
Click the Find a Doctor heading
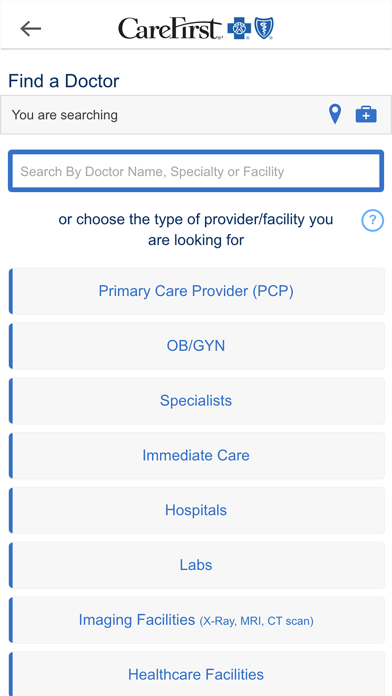63,81
